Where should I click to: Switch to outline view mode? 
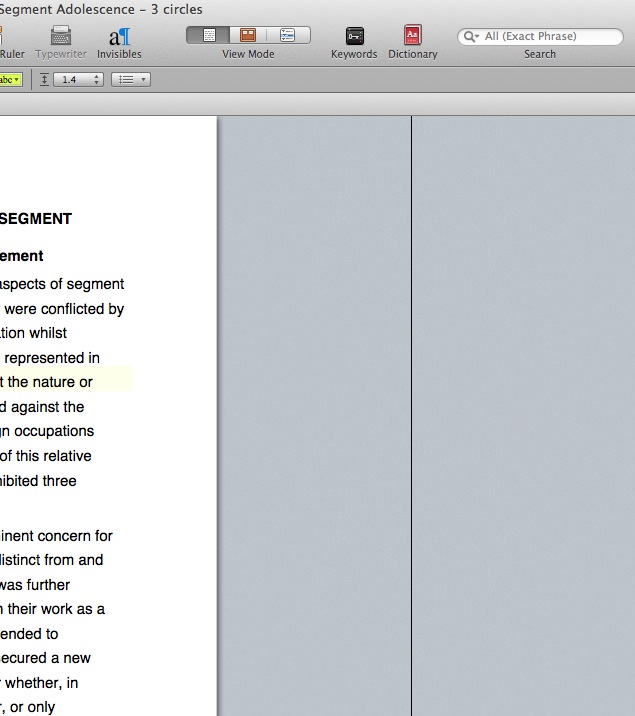point(288,35)
